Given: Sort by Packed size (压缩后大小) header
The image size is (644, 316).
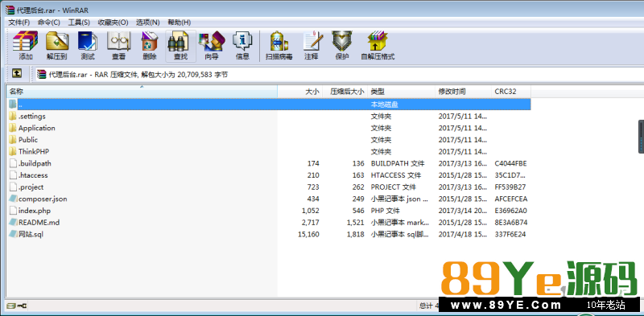Looking at the screenshot, I should point(345,92).
